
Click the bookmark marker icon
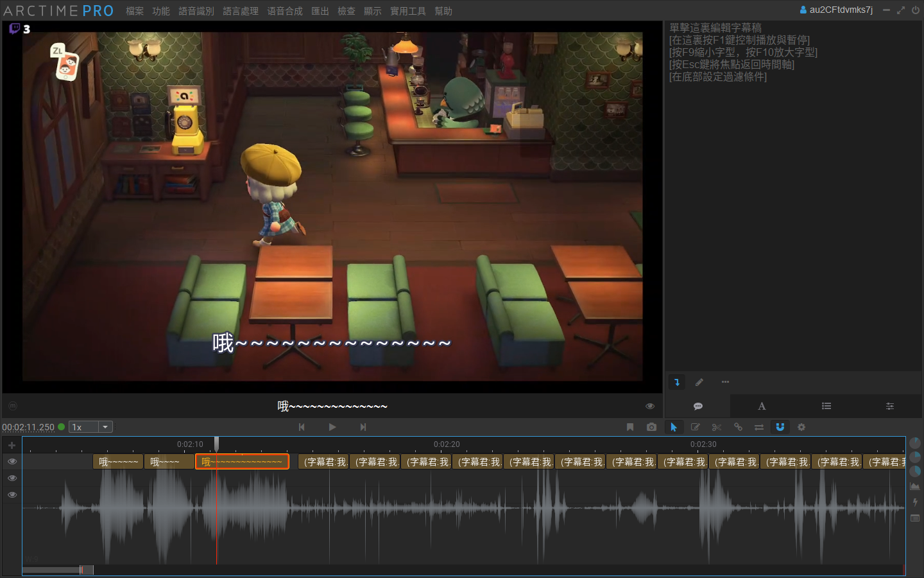(630, 427)
